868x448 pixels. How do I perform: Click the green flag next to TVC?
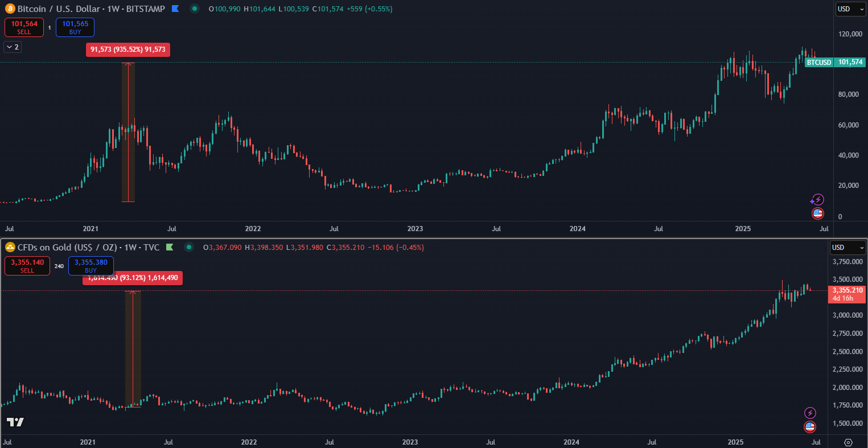coord(170,248)
